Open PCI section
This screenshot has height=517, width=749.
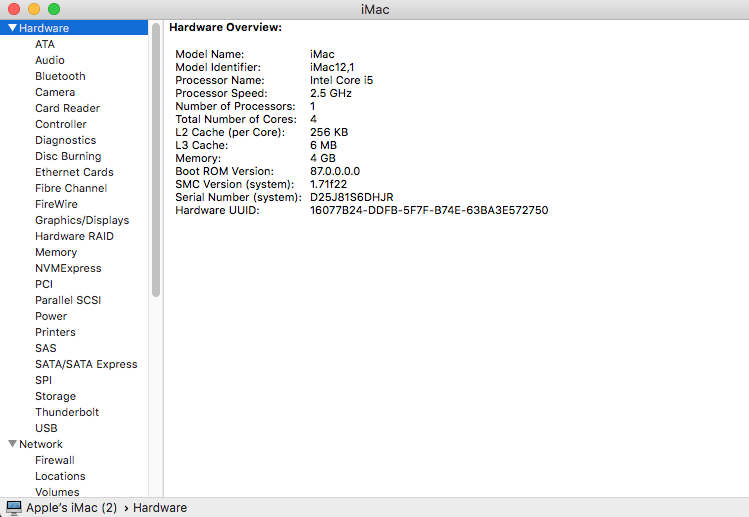(x=43, y=284)
